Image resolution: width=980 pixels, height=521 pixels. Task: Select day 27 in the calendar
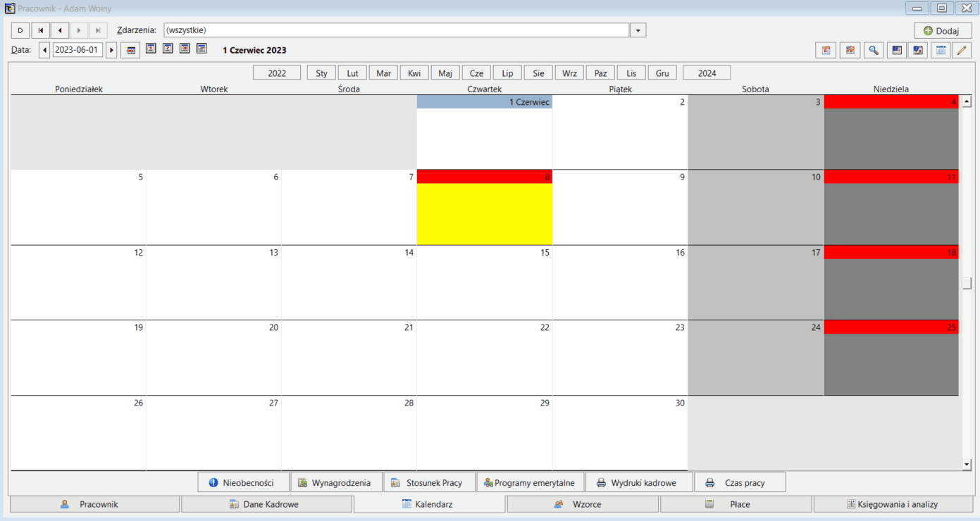pyautogui.click(x=213, y=433)
